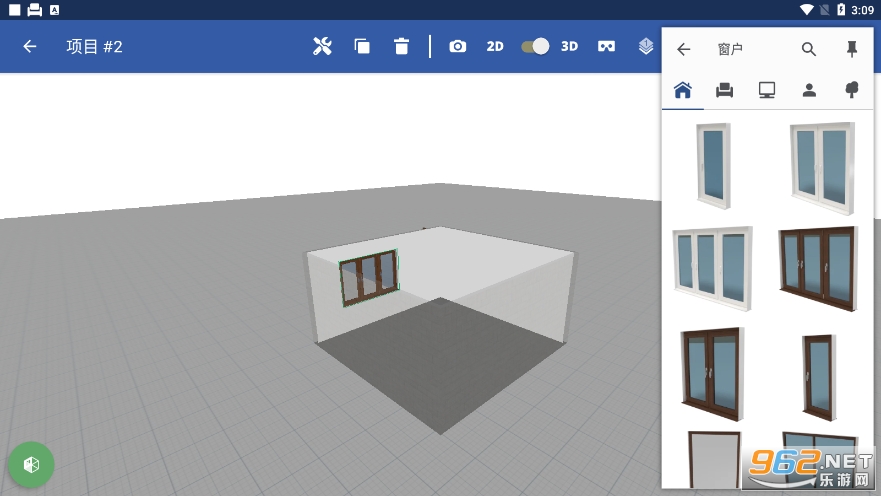This screenshot has height=496, width=881.
Task: Choose the white triple-pane window thumbnail
Action: click(712, 267)
